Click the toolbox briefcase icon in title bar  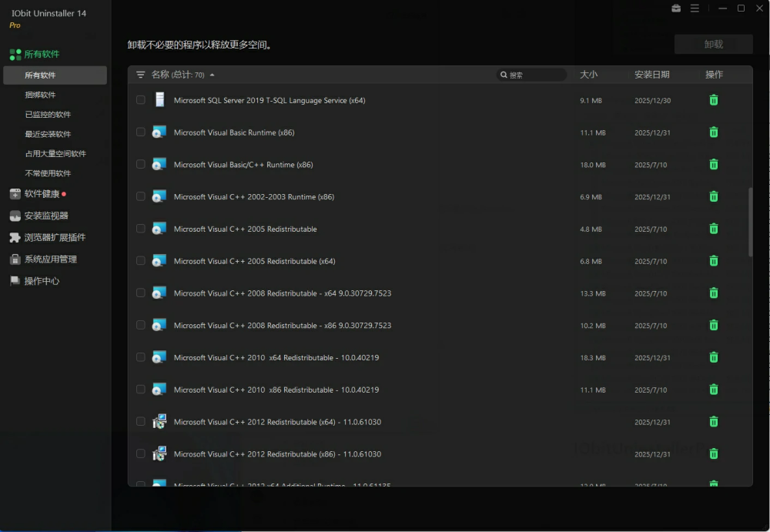[676, 8]
